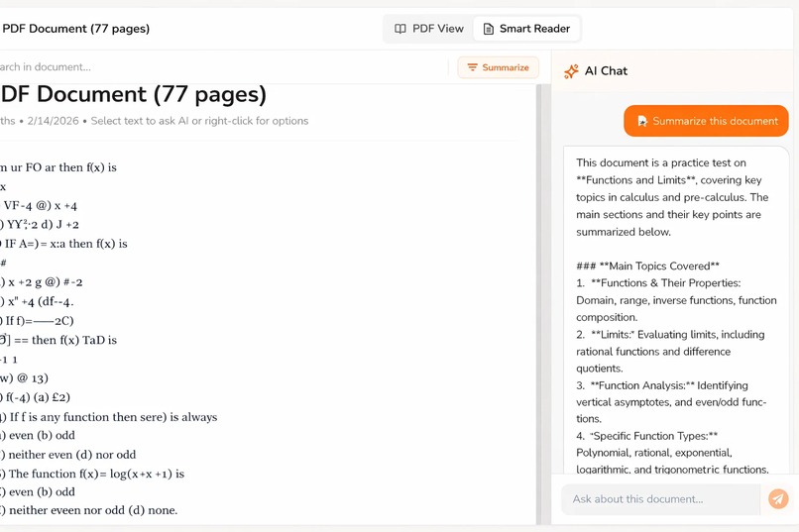Image resolution: width=799 pixels, height=532 pixels.
Task: Click the line 'm ur FO ar then f(x) is'
Action: coord(58,167)
